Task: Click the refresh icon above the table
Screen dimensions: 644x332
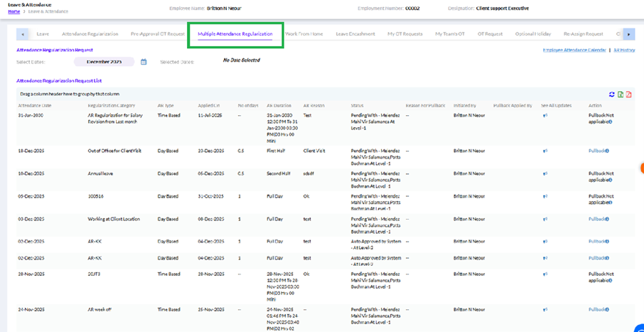Action: 611,95
